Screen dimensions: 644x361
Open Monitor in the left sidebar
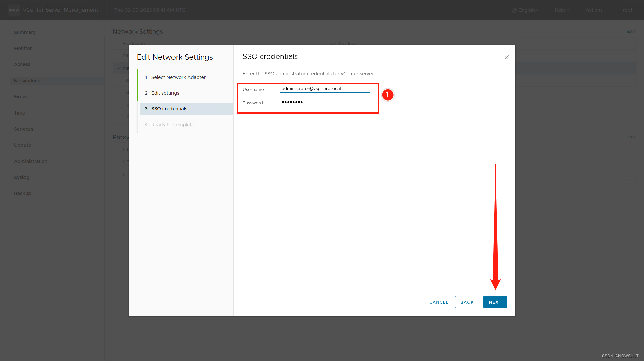pyautogui.click(x=23, y=48)
